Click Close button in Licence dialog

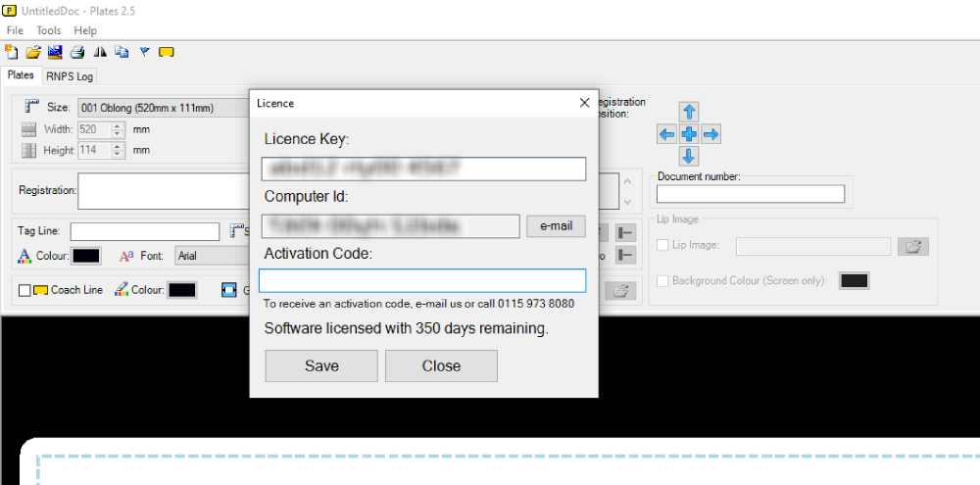[x=441, y=365]
